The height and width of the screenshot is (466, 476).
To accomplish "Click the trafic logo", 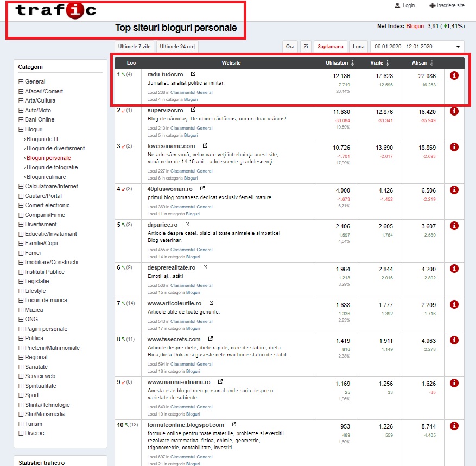I will tap(56, 10).
